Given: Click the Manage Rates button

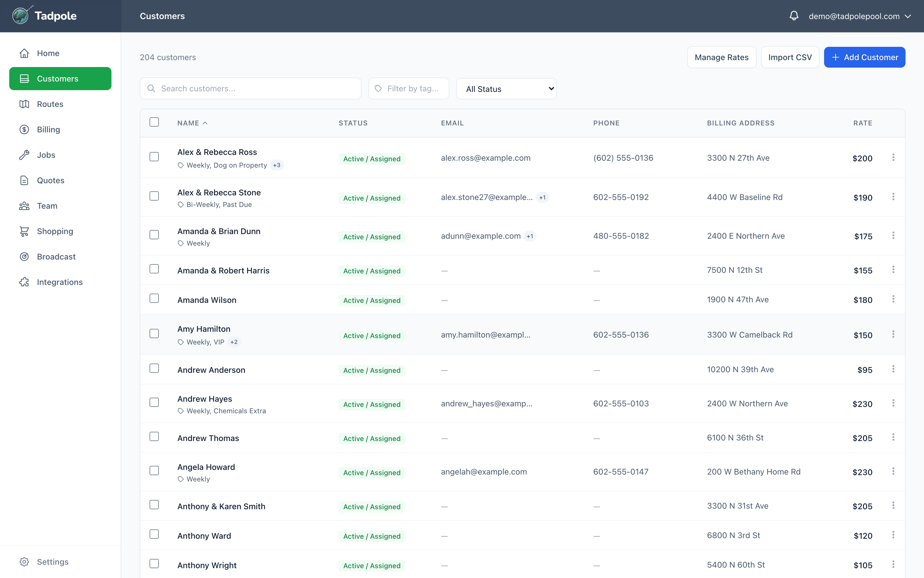Looking at the screenshot, I should pos(722,57).
